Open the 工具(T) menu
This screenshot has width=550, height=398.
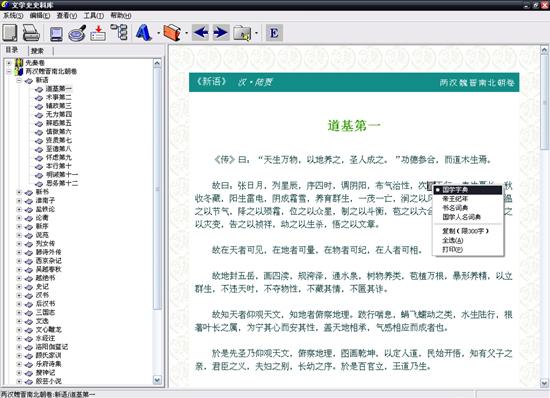coord(94,15)
